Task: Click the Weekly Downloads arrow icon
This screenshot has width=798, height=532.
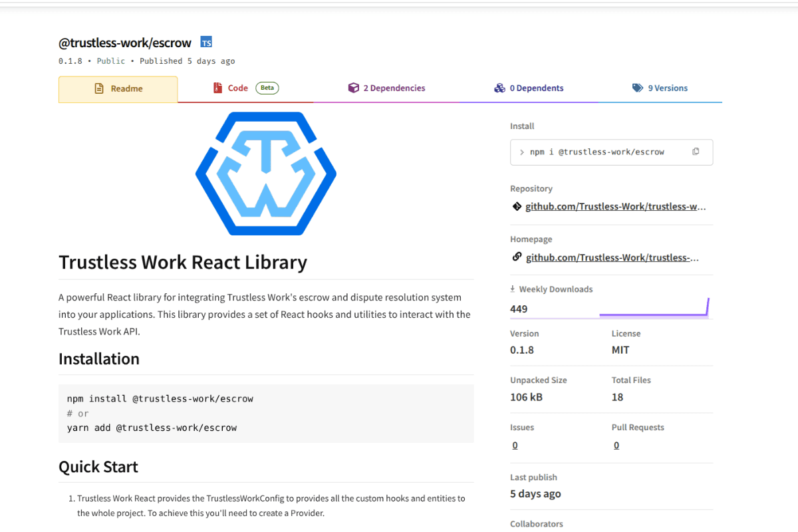Action: (511, 289)
